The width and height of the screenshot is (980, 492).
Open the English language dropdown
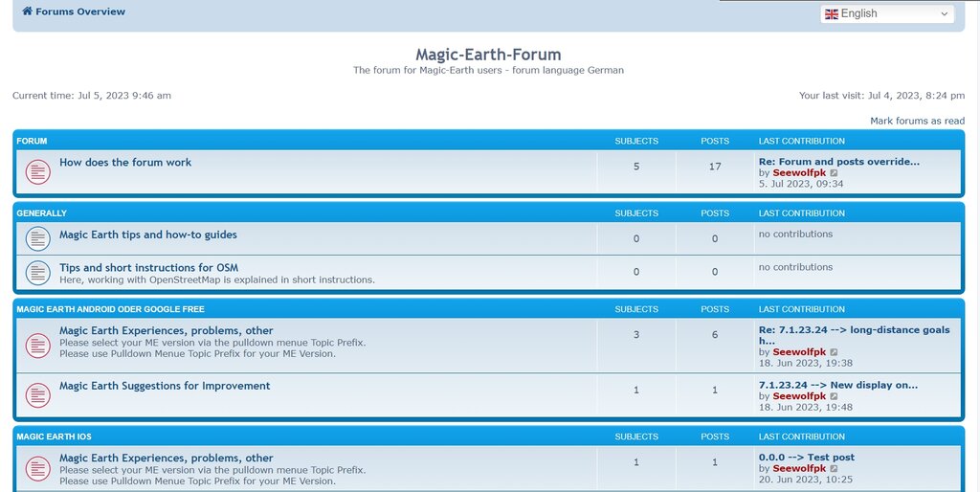coord(887,13)
